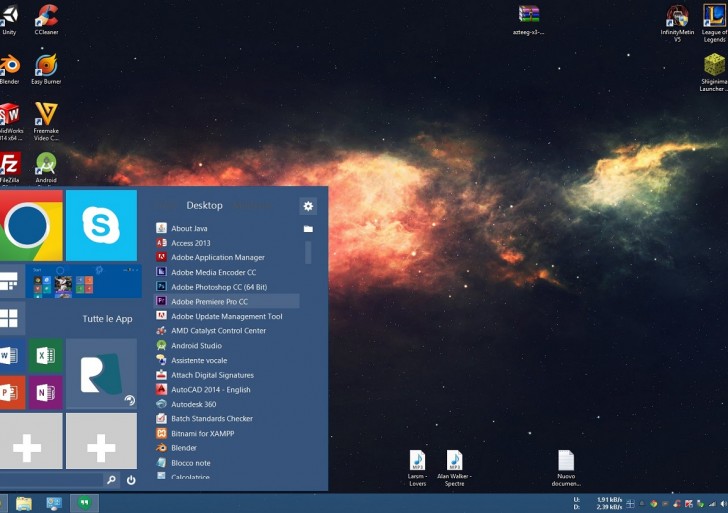Open the League of Legends desktop icon
The image size is (728, 513).
714,17
